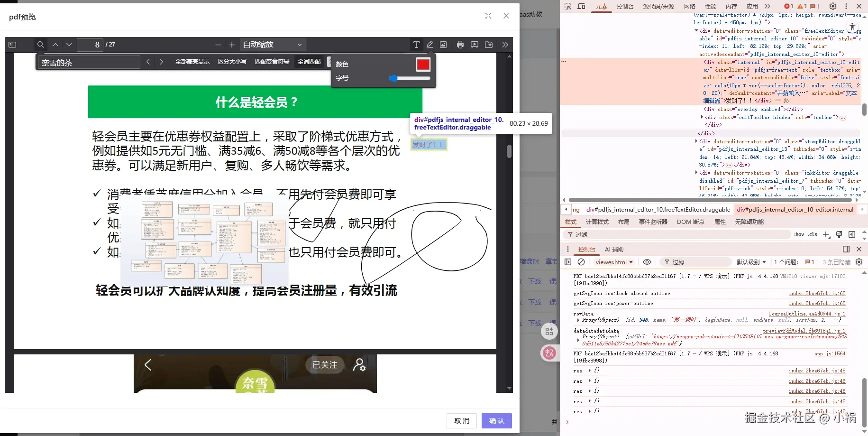Click the 确认 confirm button
This screenshot has height=436, width=868.
[496, 421]
